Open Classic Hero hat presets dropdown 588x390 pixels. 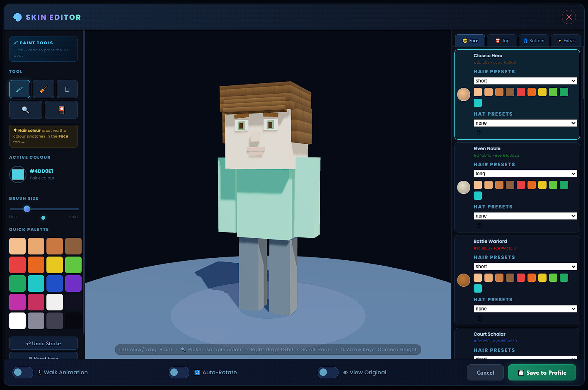tap(525, 123)
